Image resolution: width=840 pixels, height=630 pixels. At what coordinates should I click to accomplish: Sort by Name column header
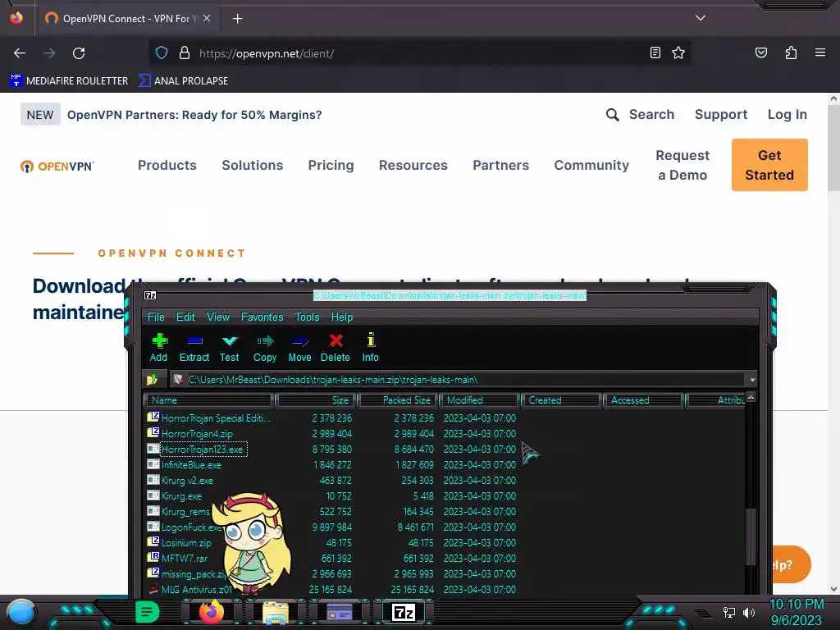tap(209, 400)
